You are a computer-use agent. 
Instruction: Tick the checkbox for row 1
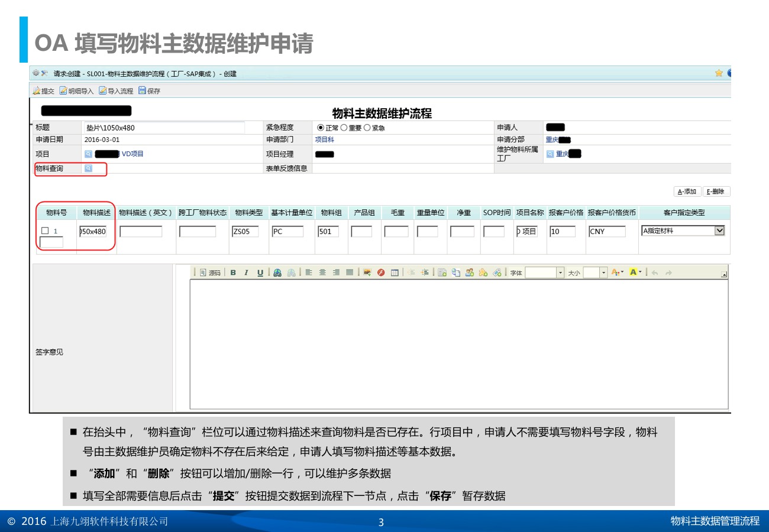pos(45,231)
